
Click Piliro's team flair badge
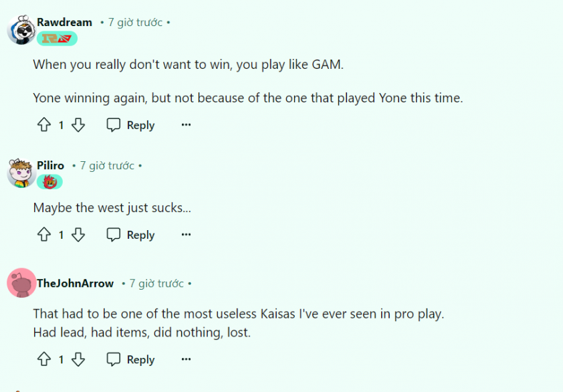[49, 182]
